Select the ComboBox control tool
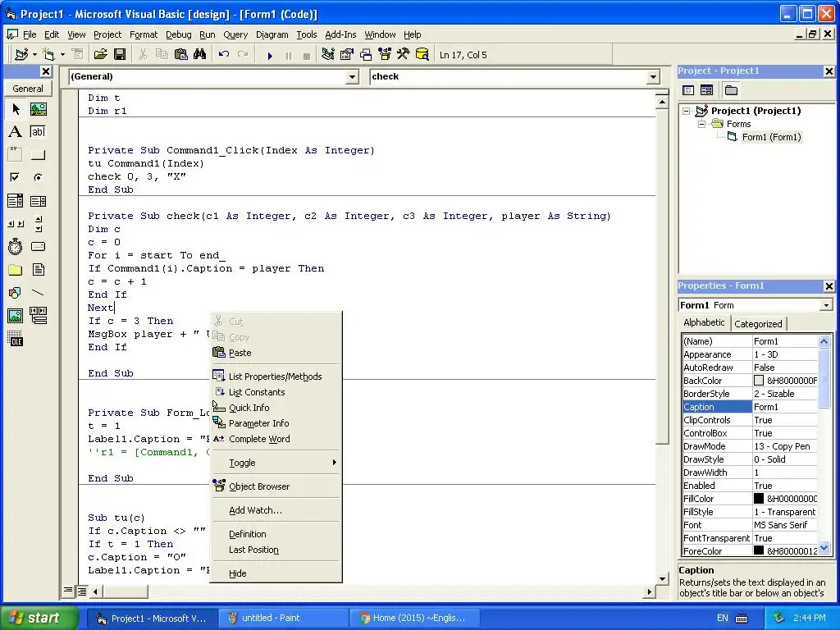Viewport: 840px width, 630px height. (x=16, y=201)
